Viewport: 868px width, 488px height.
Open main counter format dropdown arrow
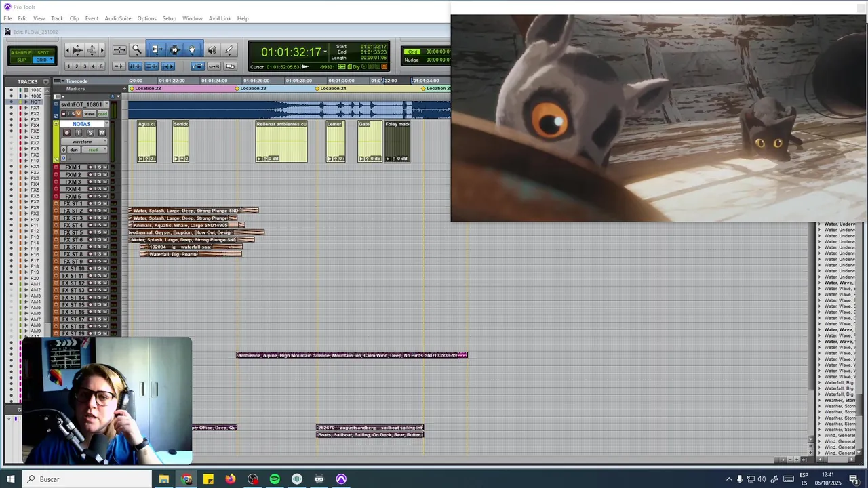(325, 52)
